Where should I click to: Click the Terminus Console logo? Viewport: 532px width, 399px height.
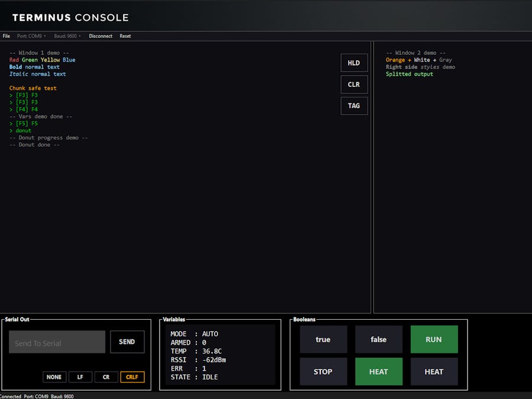70,17
